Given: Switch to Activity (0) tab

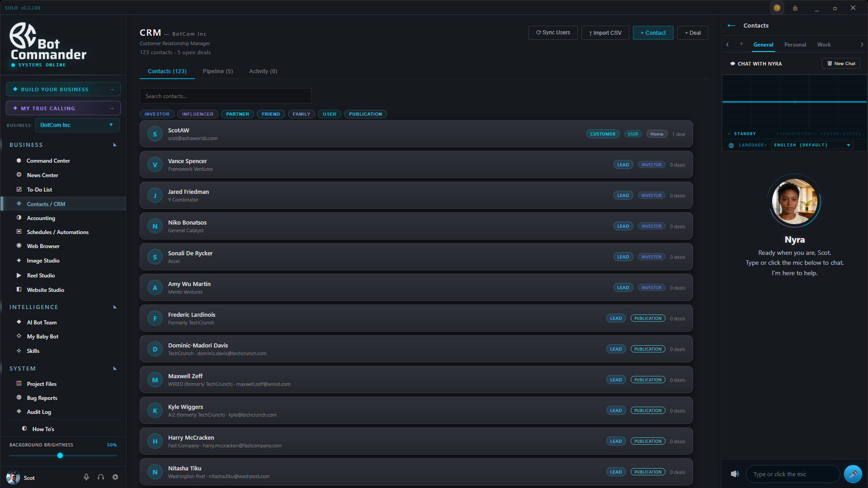Looking at the screenshot, I should click(263, 71).
